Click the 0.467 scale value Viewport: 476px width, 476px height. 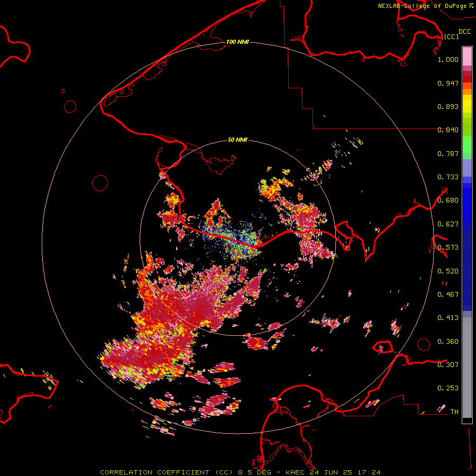[x=448, y=295]
